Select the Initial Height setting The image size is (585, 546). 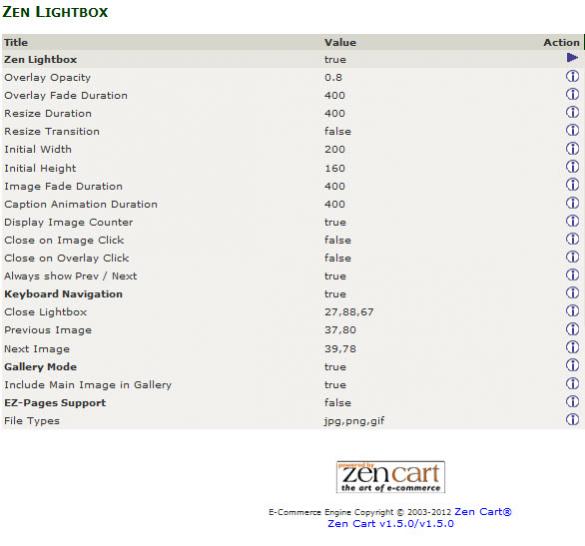click(292, 168)
